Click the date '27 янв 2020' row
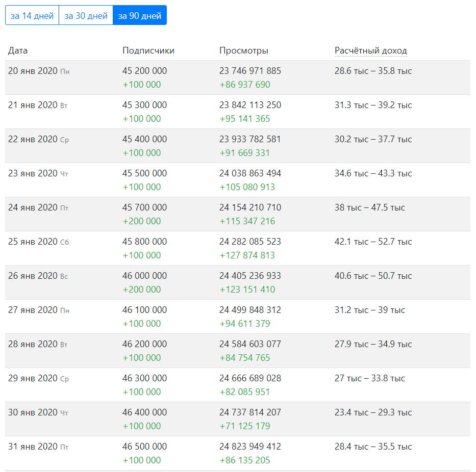Screen dimensions: 476x472 pos(33,310)
